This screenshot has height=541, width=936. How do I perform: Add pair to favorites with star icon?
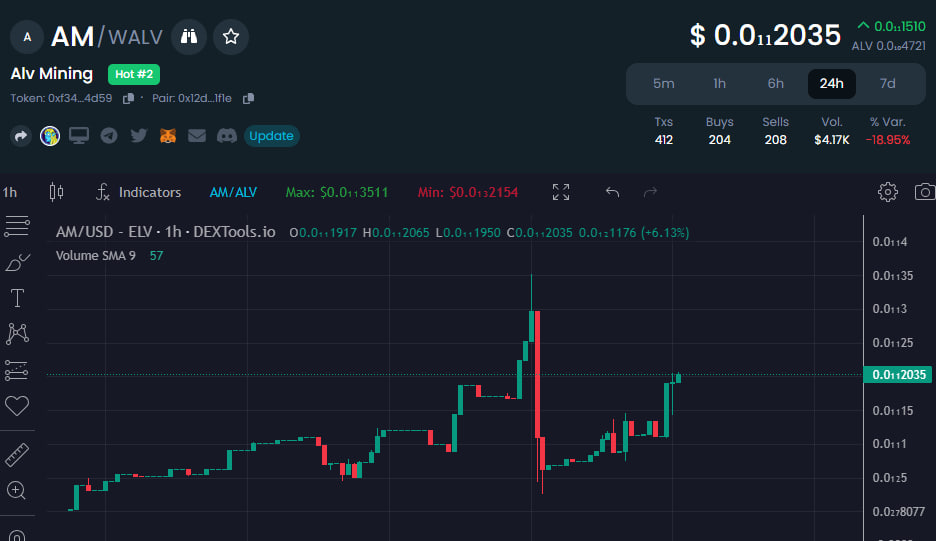[x=231, y=37]
